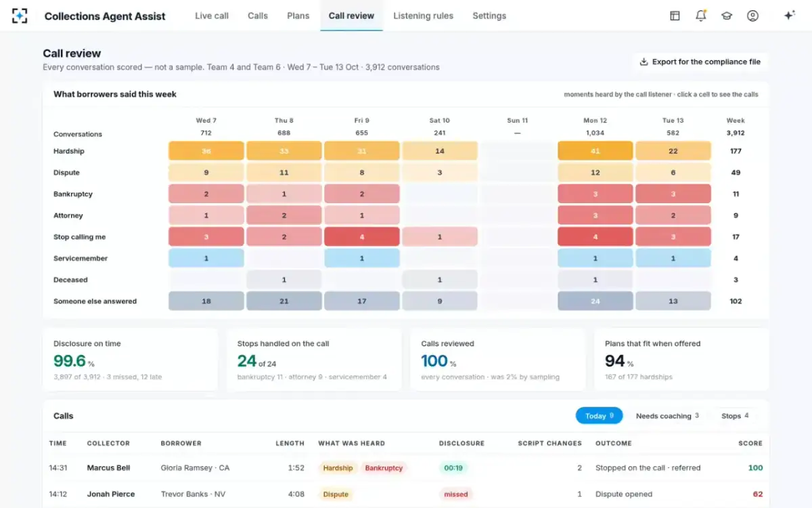Click the Plans that fit when offered card
The height and width of the screenshot is (508, 812).
pyautogui.click(x=681, y=360)
